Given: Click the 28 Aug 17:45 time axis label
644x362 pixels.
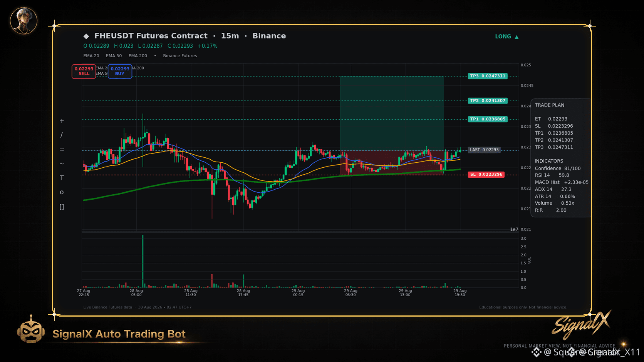Looking at the screenshot, I should click(x=243, y=293).
